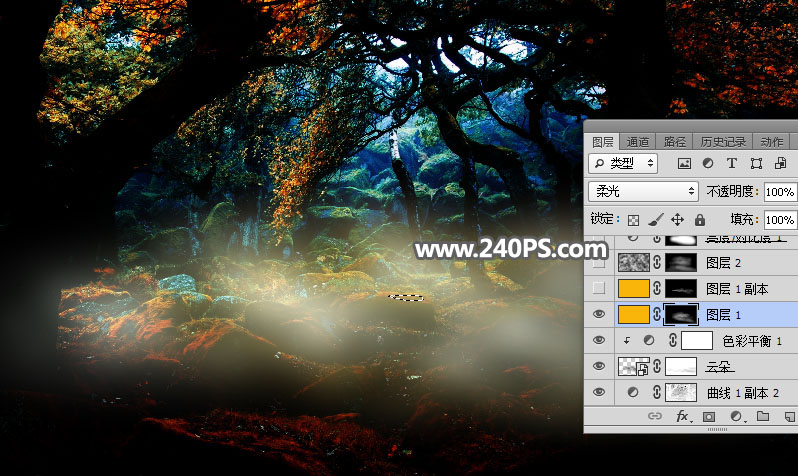
Task: Lock all padlock icon
Action: [700, 220]
